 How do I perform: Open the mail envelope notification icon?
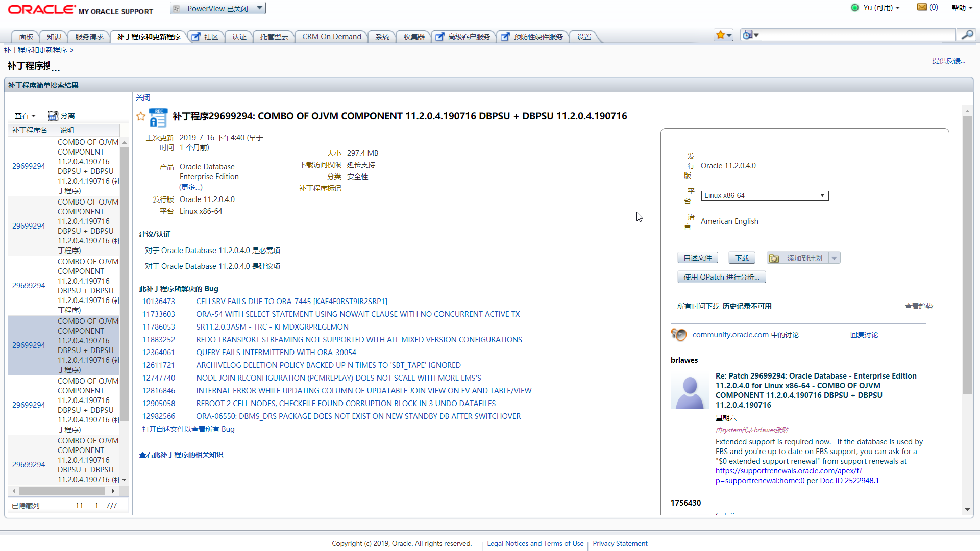click(921, 7)
